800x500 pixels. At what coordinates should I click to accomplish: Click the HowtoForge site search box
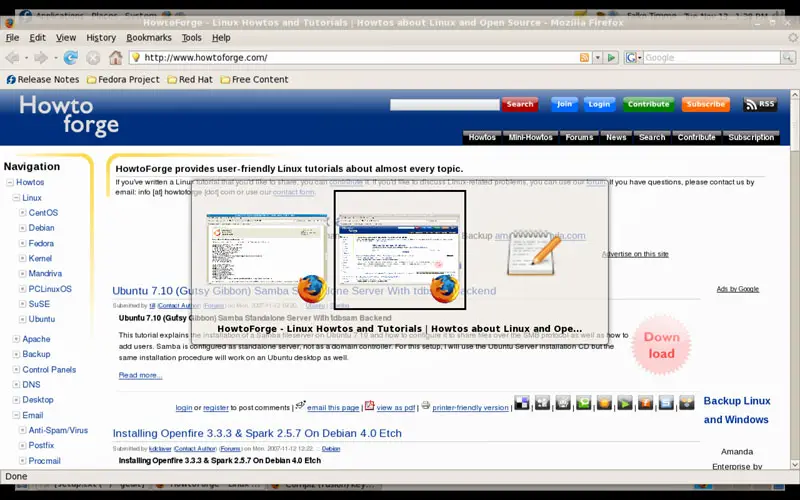(444, 105)
